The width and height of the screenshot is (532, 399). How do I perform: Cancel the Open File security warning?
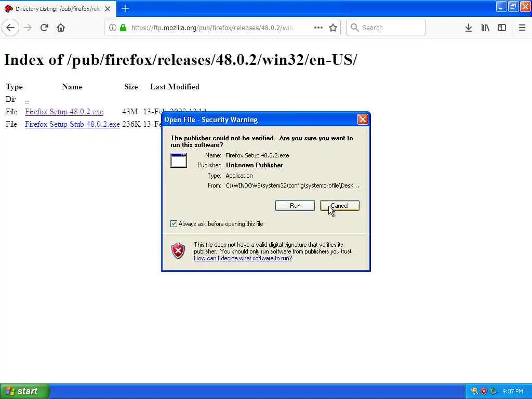[x=340, y=206]
